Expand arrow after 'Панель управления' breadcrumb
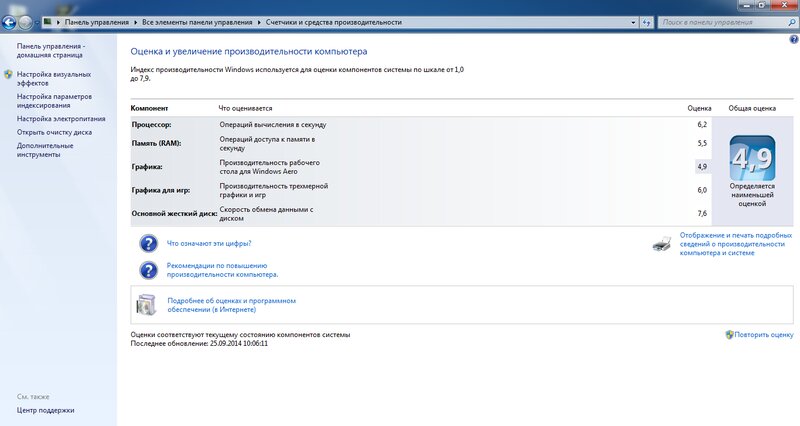 tap(136, 22)
